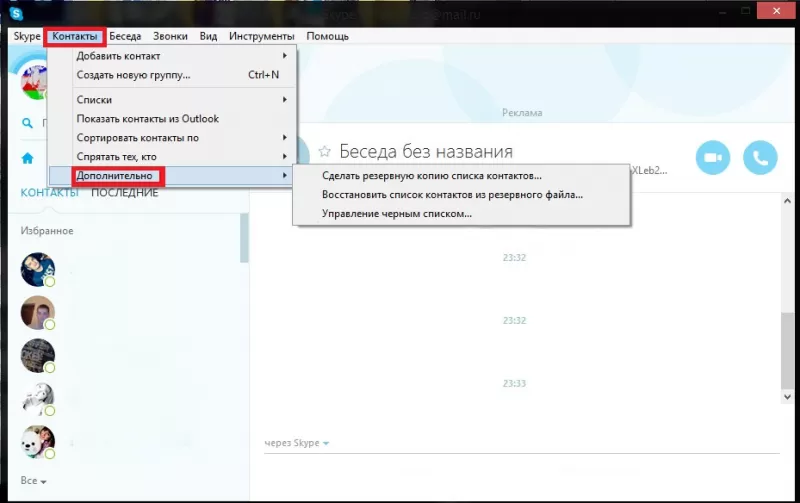The height and width of the screenshot is (503, 800).
Task: Open the Контакты menu
Action: (x=74, y=36)
